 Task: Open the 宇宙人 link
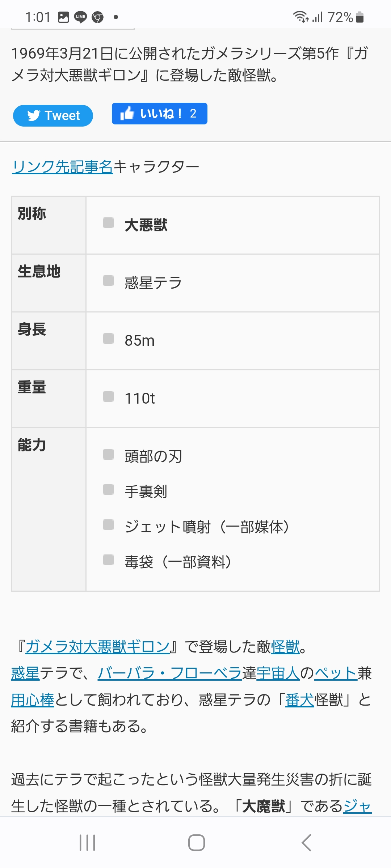click(278, 673)
